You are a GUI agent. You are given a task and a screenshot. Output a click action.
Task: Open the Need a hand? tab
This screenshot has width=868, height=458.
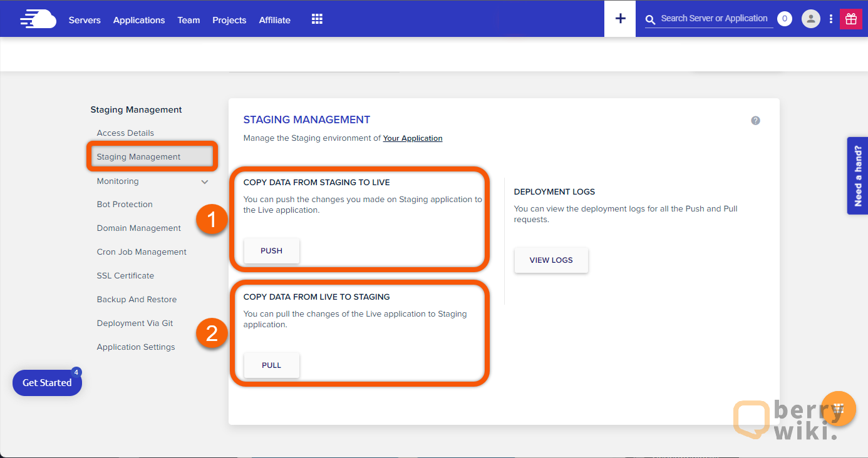pyautogui.click(x=857, y=176)
